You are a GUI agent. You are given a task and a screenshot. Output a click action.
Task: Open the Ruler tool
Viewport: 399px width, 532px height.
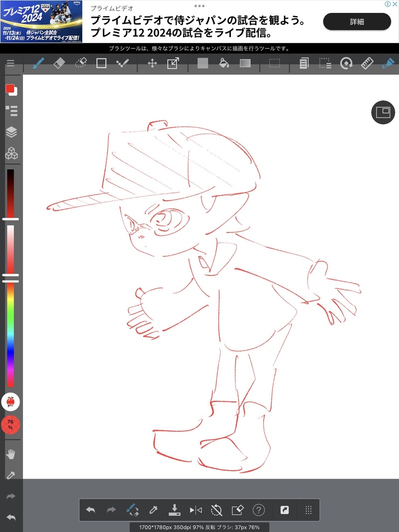(x=367, y=63)
